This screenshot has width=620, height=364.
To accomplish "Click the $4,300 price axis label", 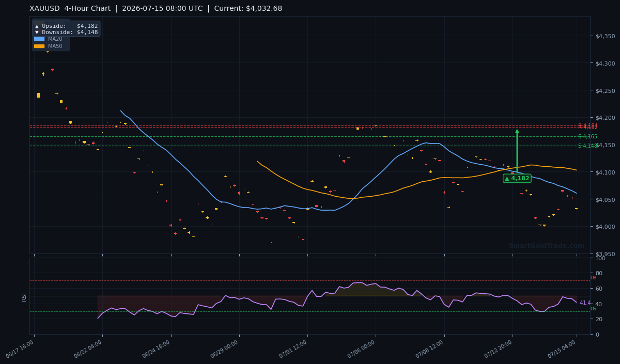I will coord(605,63).
